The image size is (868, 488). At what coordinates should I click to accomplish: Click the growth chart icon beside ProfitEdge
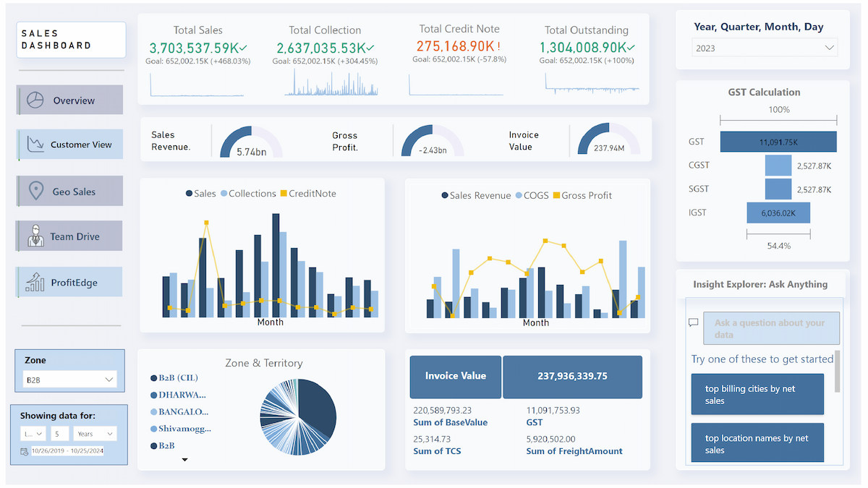[35, 282]
